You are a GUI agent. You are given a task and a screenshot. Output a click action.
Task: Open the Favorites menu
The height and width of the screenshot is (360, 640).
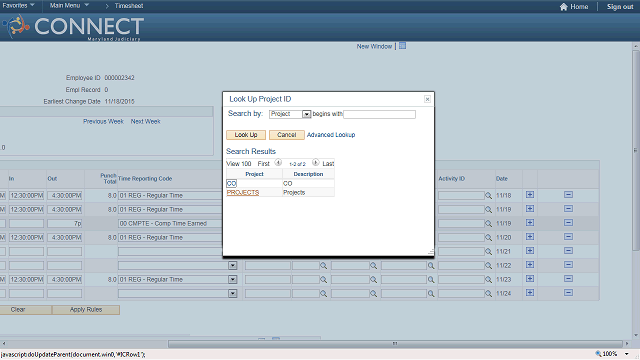pyautogui.click(x=18, y=6)
